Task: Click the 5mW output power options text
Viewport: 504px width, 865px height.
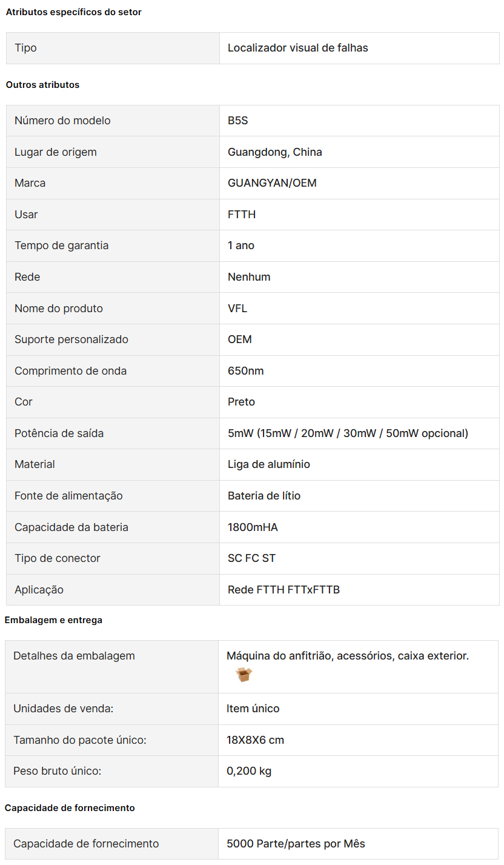Action: [x=348, y=433]
